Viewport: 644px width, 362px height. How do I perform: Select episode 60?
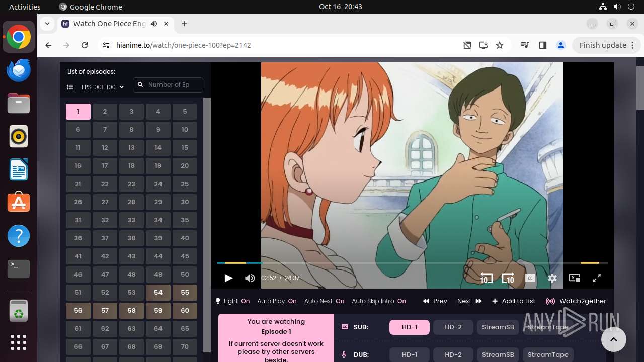click(x=185, y=311)
